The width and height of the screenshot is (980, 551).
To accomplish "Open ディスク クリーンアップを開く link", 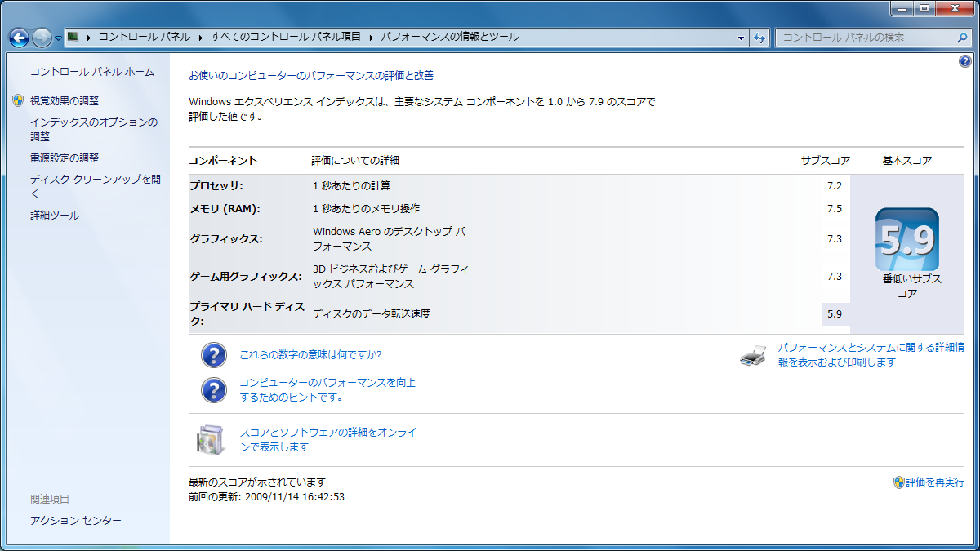I will (96, 186).
